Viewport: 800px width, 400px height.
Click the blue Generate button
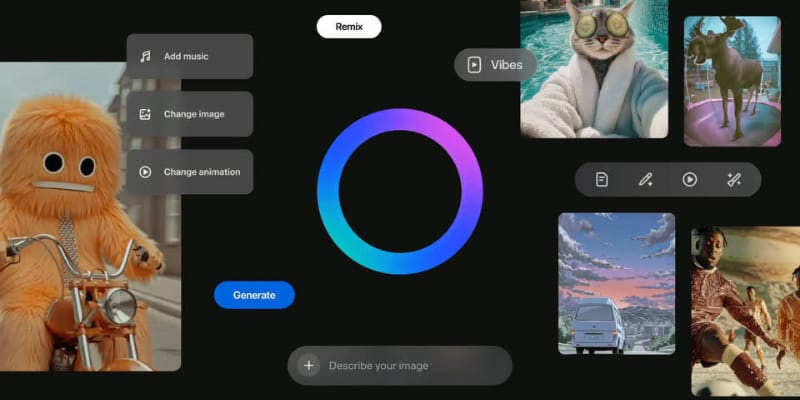(254, 295)
